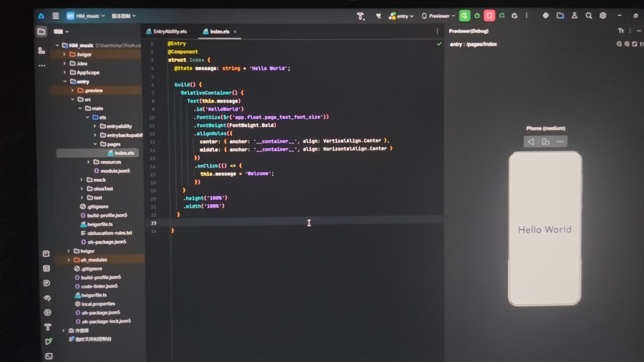Open Search Everywhere magnifier icon
This screenshot has width=644, height=362.
click(589, 16)
